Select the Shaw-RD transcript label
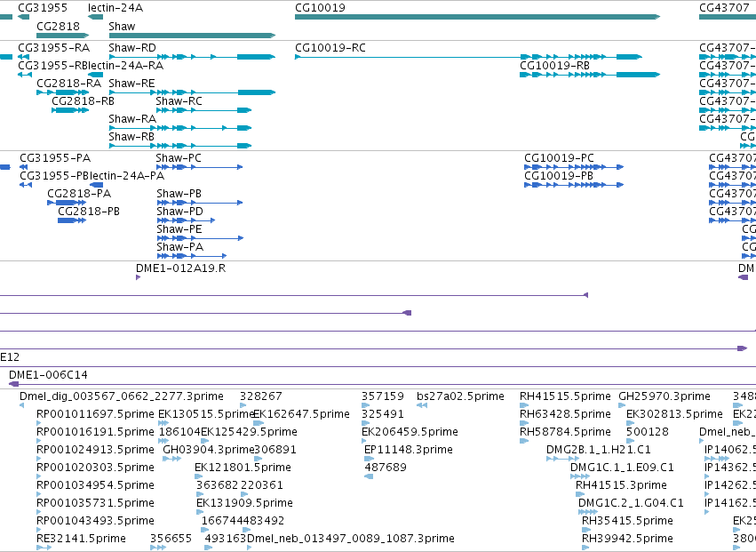The image size is (756, 552). (132, 48)
